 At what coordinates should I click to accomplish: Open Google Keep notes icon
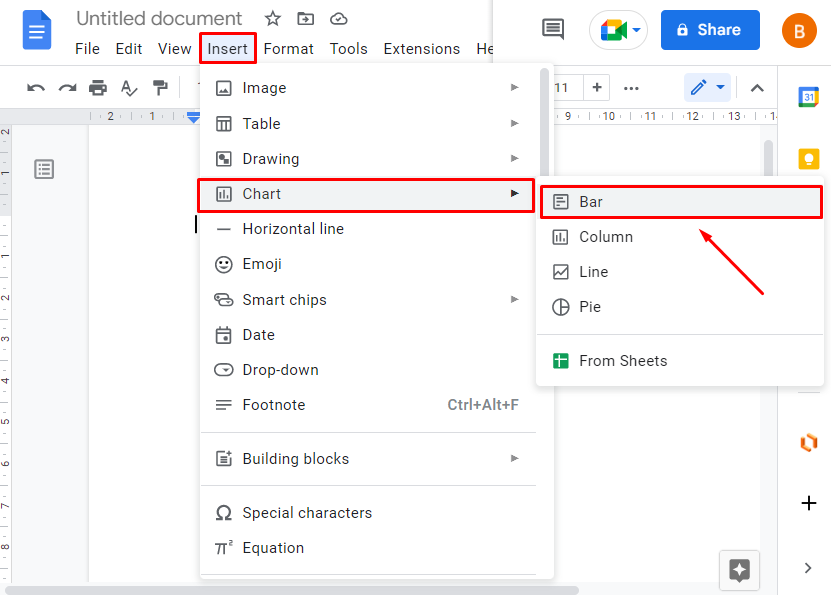808,158
